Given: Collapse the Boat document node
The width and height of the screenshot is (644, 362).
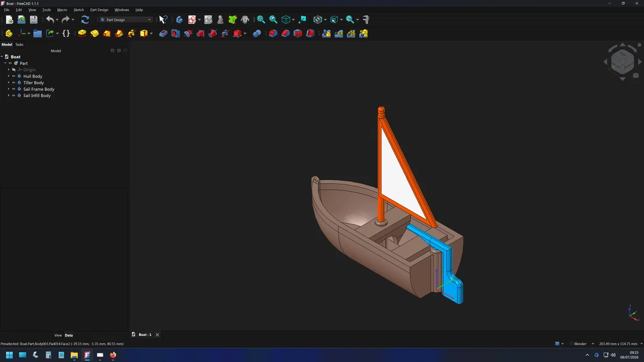Looking at the screenshot, I should 2,57.
